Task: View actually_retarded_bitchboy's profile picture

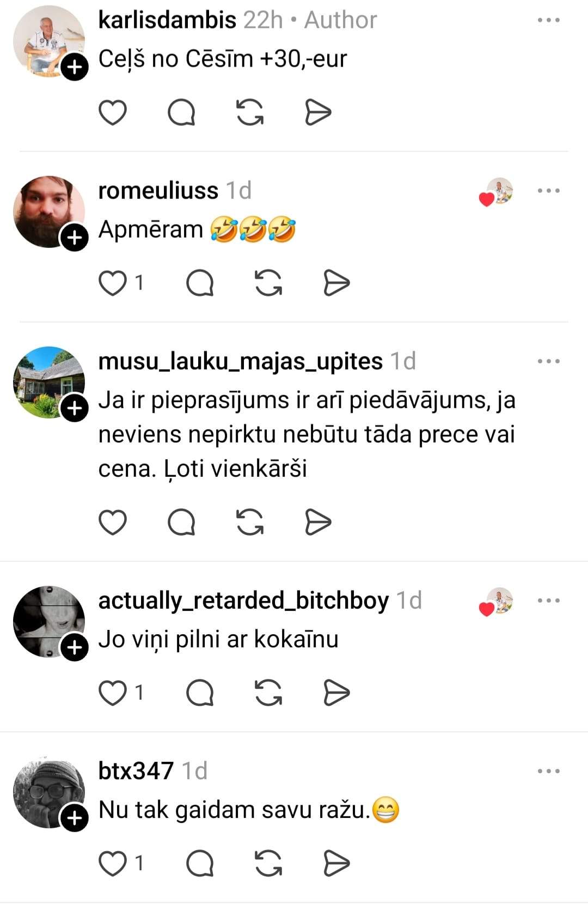Action: (x=49, y=622)
